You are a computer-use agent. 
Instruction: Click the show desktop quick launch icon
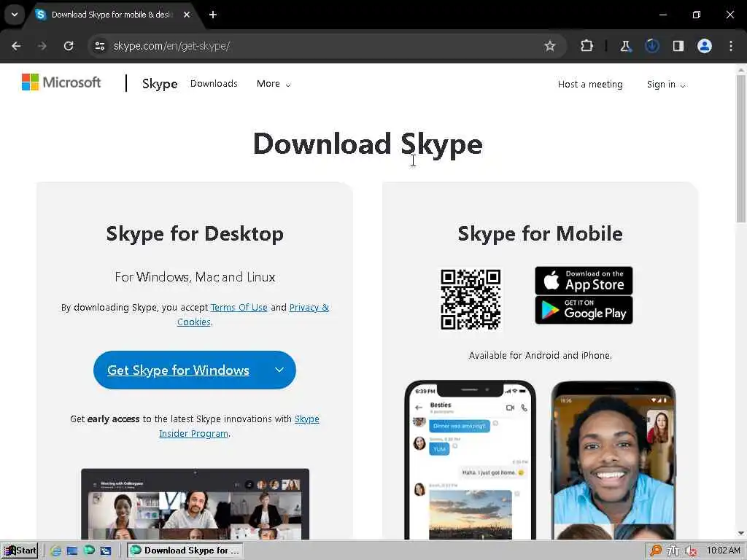(72, 551)
